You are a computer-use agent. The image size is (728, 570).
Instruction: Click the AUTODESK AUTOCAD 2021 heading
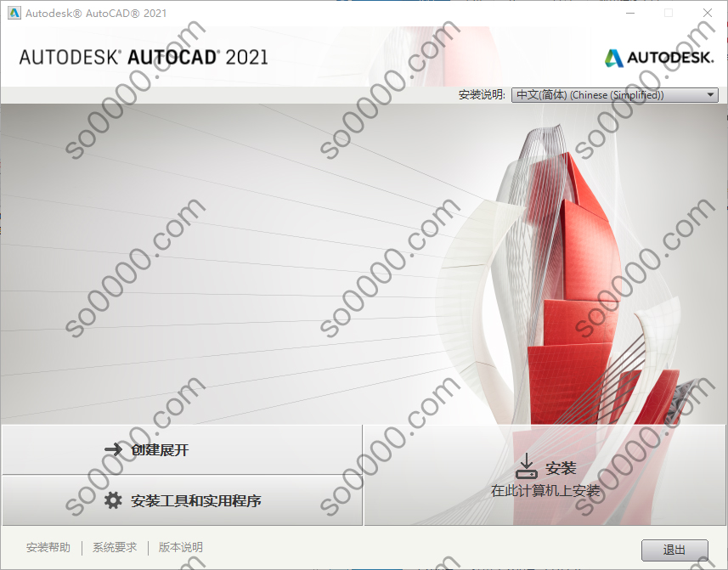144,58
